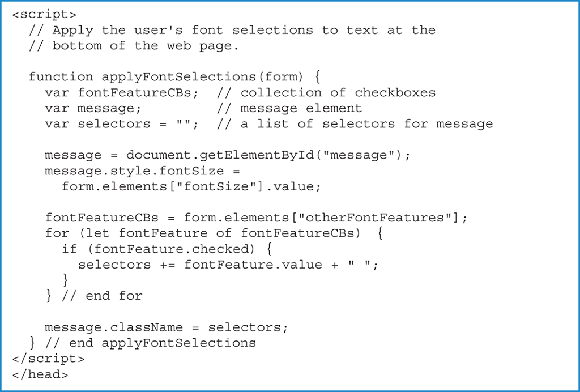Click the message.style.fontSize line
Screen dimensions: 580x392
142,171
